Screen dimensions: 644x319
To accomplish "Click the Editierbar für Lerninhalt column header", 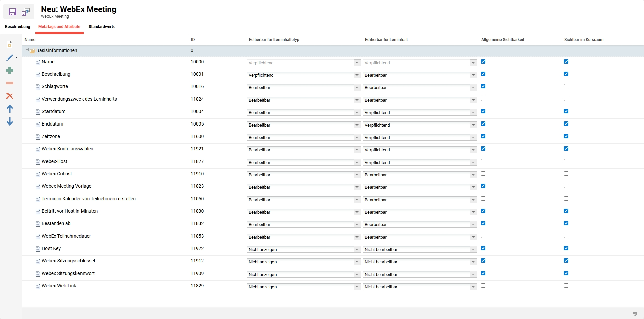I will coord(420,40).
